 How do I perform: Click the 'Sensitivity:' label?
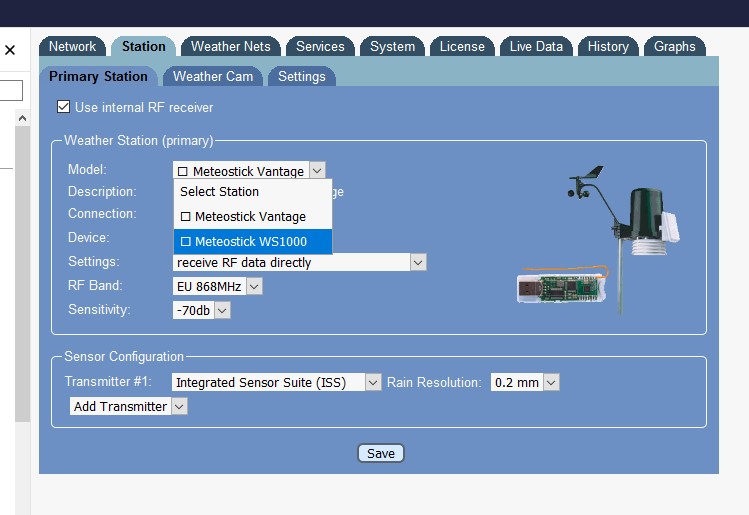click(x=99, y=310)
